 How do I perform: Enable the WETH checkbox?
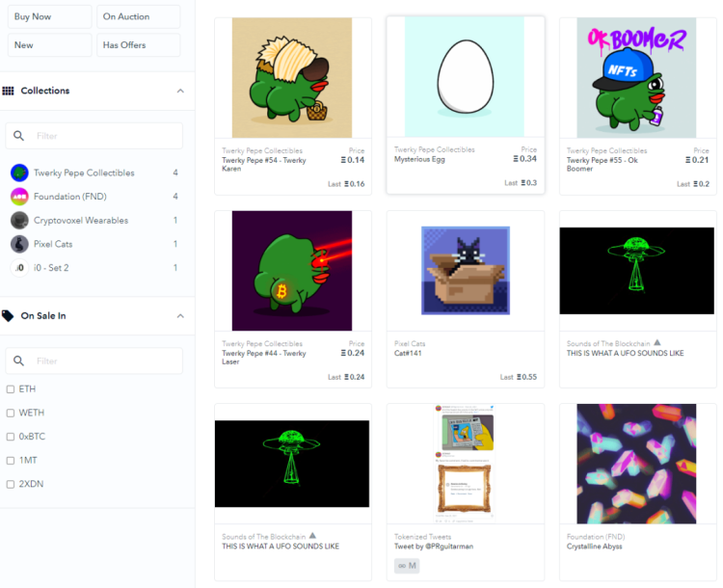(x=11, y=413)
